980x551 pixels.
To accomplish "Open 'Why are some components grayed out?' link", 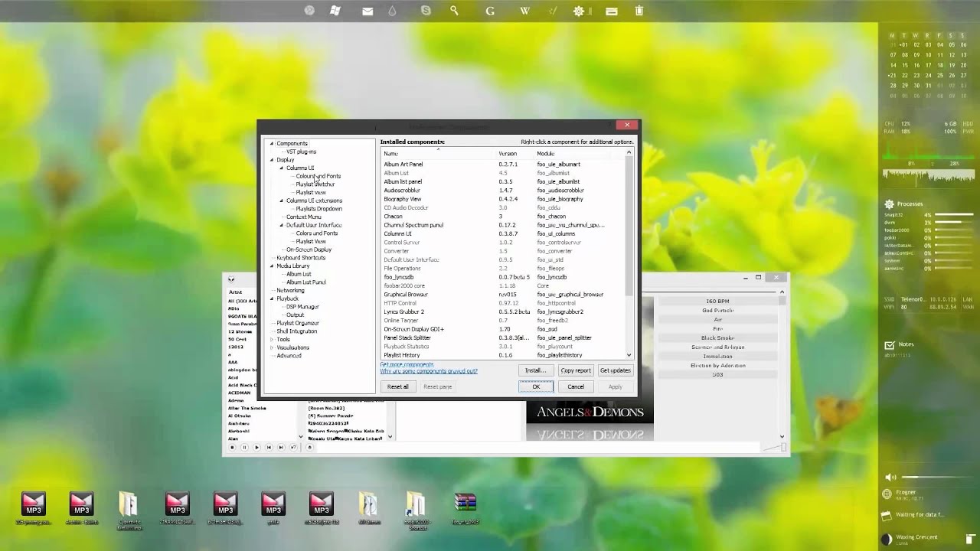I will (429, 371).
